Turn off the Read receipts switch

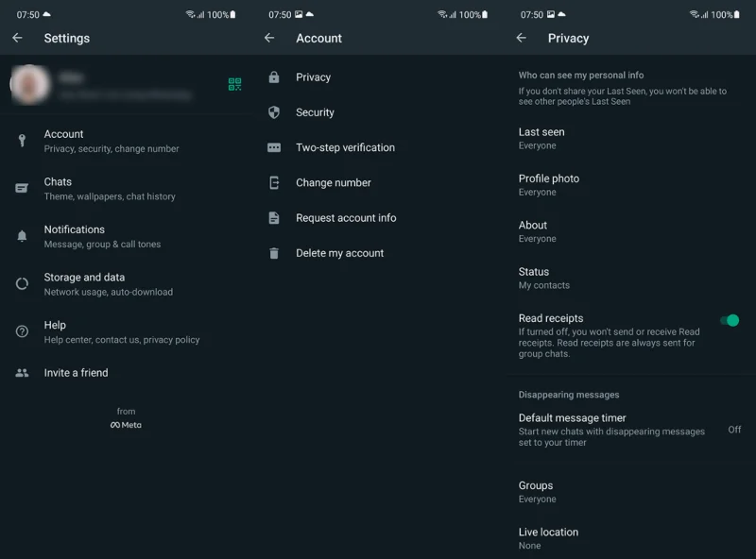pyautogui.click(x=730, y=320)
